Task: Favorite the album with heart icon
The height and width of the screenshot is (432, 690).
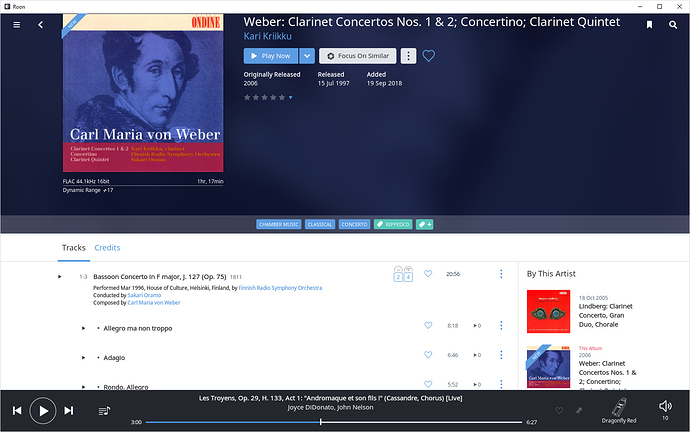Action: (x=429, y=56)
